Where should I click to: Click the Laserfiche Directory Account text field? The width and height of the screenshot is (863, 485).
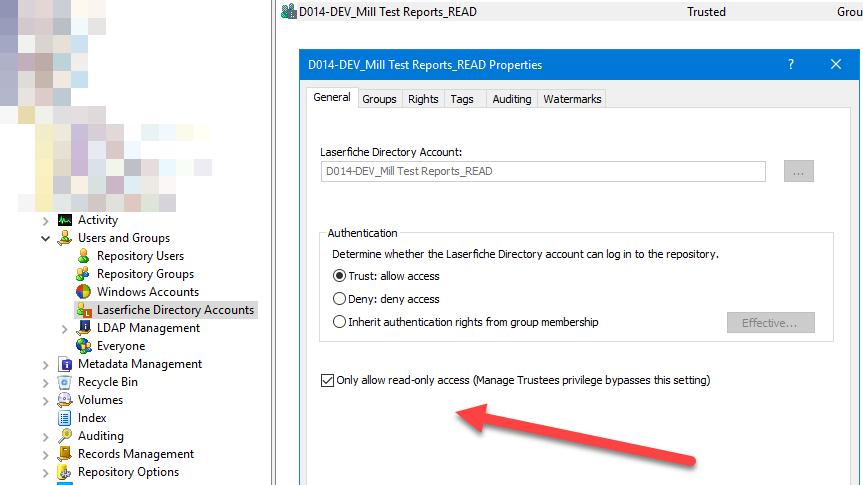coord(543,171)
